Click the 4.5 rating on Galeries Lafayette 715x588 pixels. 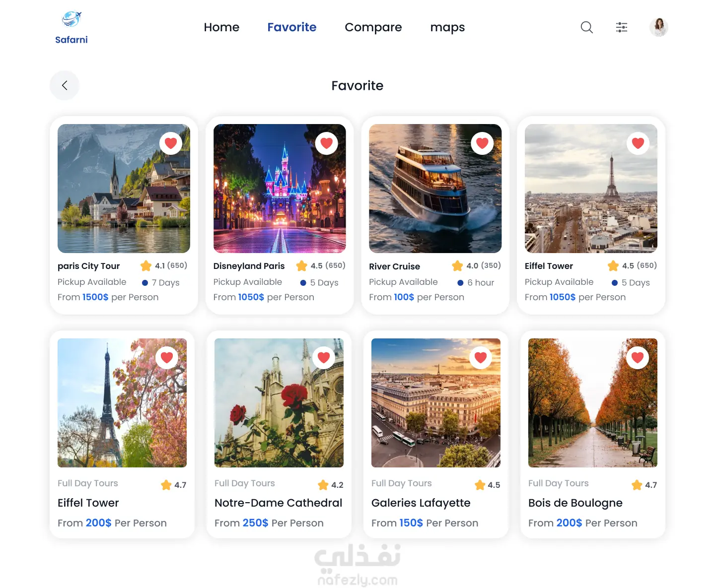(494, 485)
